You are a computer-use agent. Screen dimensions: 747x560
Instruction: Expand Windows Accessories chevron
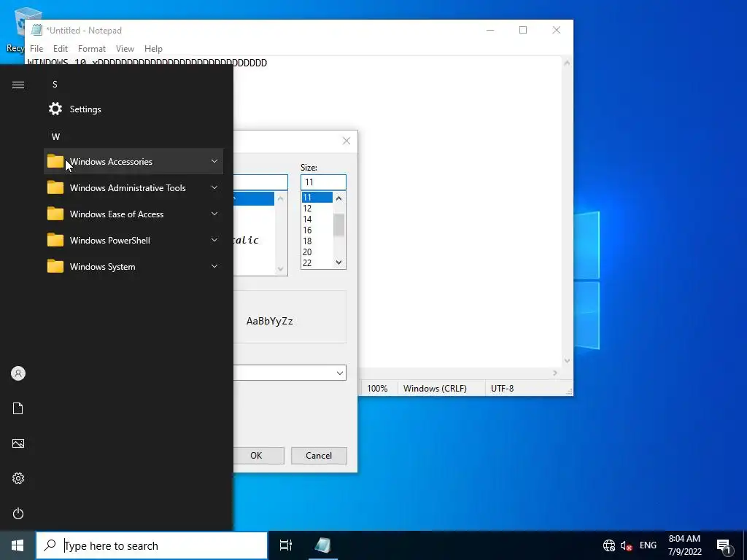coord(214,161)
